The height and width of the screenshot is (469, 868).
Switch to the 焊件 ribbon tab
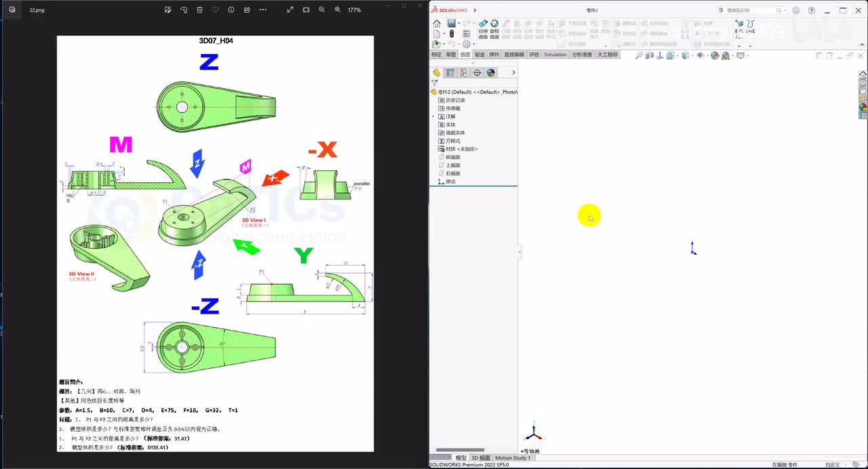pos(494,54)
